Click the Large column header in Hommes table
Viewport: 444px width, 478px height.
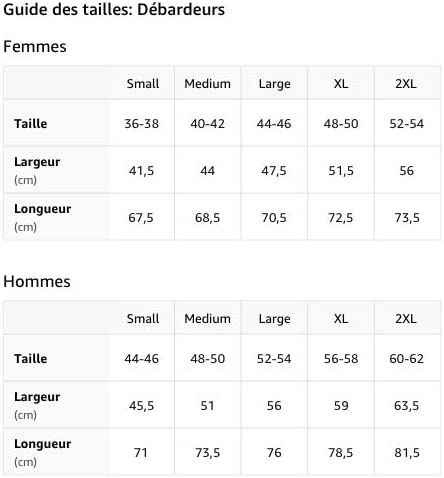pyautogui.click(x=274, y=319)
